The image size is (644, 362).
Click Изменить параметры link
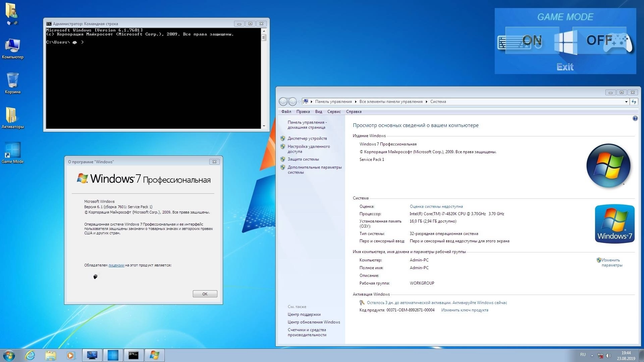point(611,262)
